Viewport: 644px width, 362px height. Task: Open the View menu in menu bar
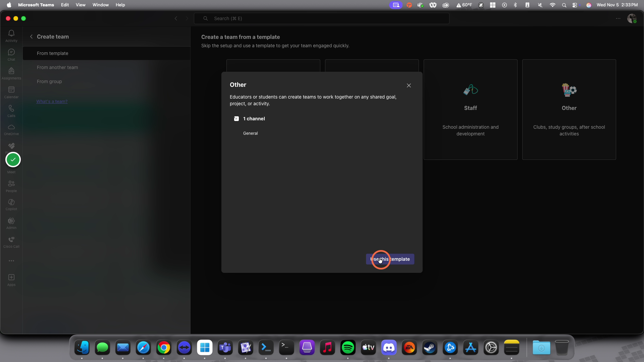tap(80, 5)
